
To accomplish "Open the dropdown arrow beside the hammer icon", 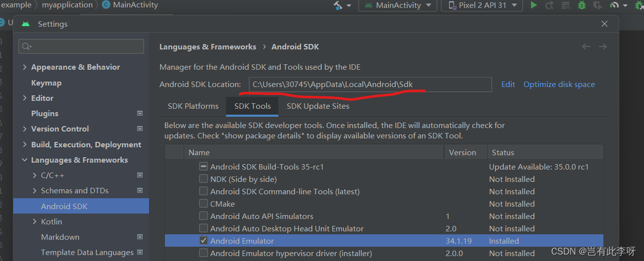I will coord(349,5).
